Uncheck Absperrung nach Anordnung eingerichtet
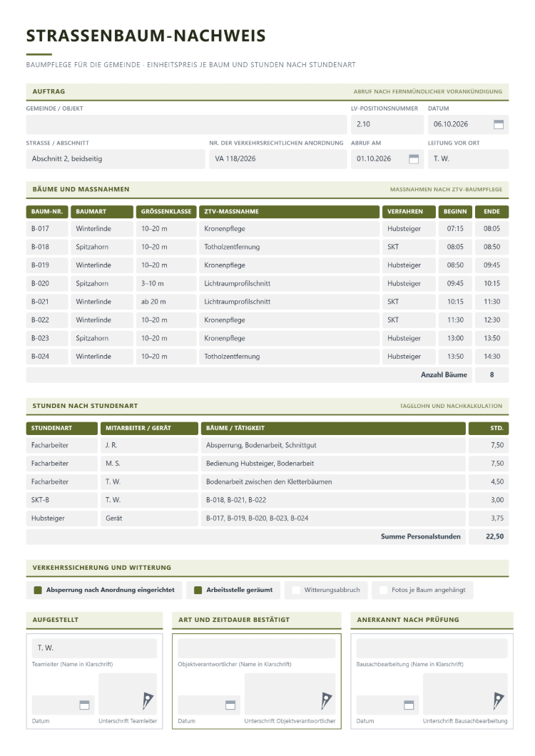This screenshot has width=535, height=756. pos(38,590)
